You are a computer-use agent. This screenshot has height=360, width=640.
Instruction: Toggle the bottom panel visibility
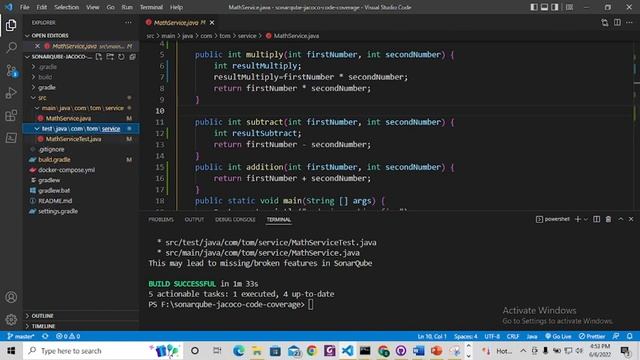pyautogui.click(x=544, y=7)
